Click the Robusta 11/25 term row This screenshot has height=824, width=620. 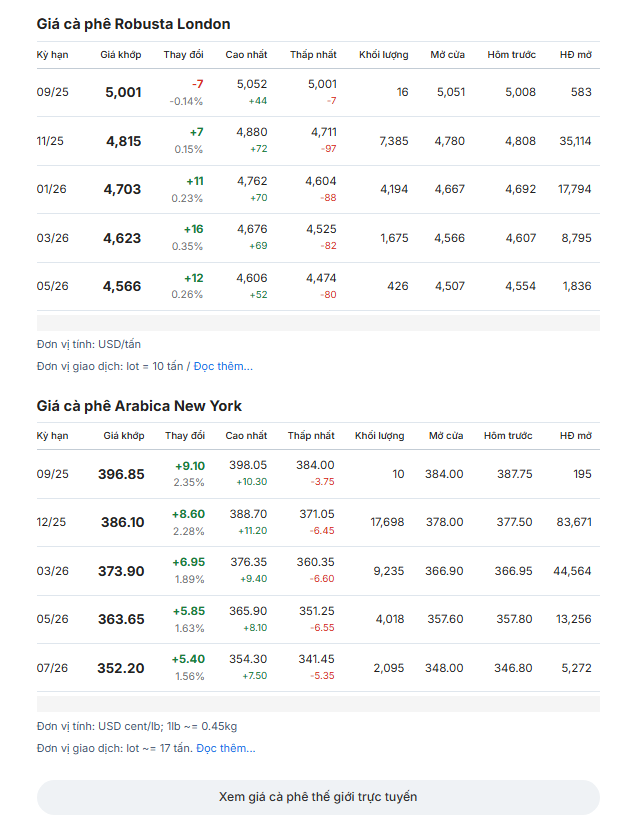[318, 141]
